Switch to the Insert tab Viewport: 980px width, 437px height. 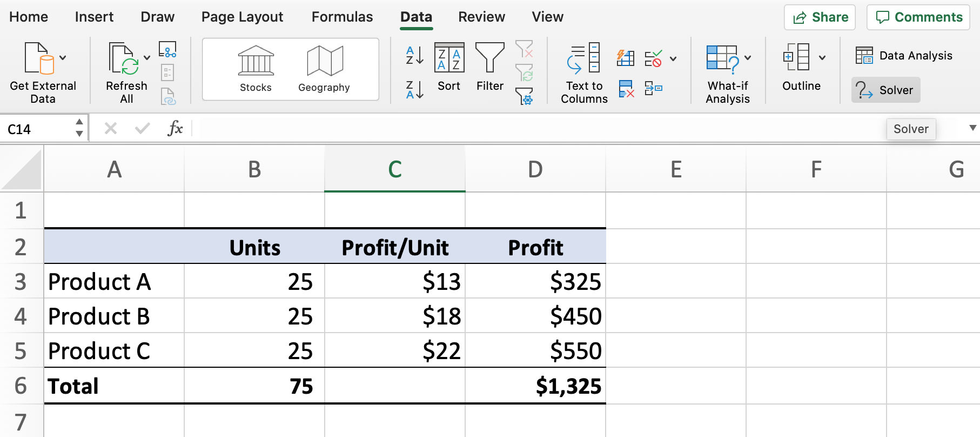(x=94, y=17)
